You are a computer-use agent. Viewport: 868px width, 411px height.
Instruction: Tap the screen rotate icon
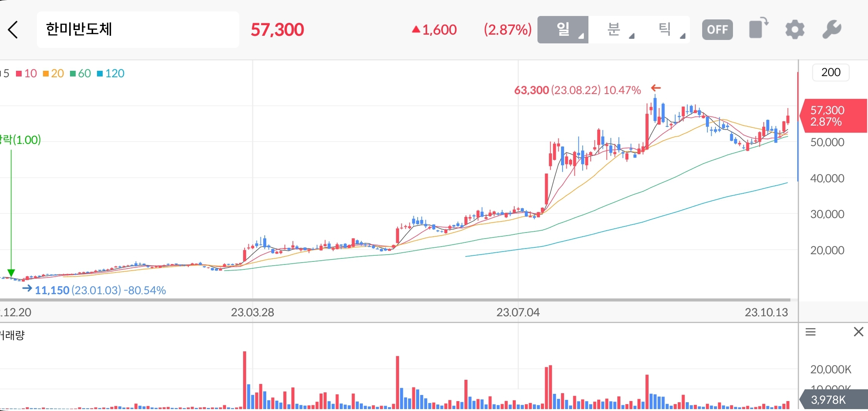[x=758, y=29]
